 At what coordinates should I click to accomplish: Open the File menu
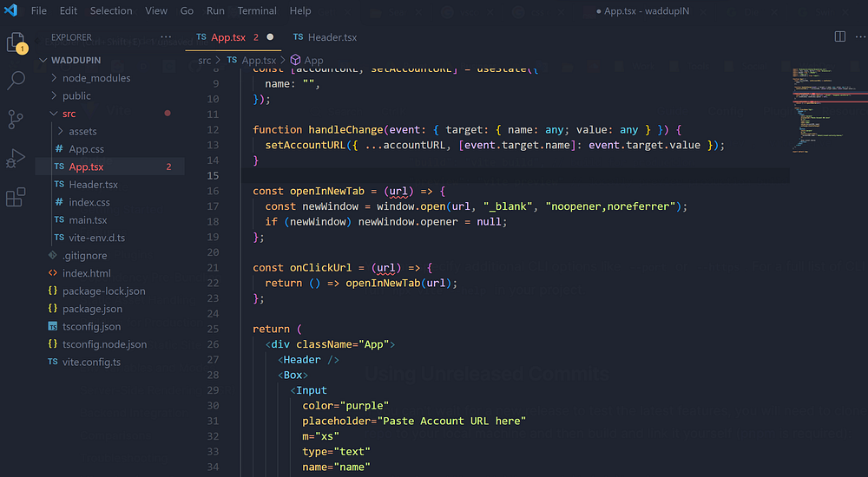pyautogui.click(x=39, y=10)
